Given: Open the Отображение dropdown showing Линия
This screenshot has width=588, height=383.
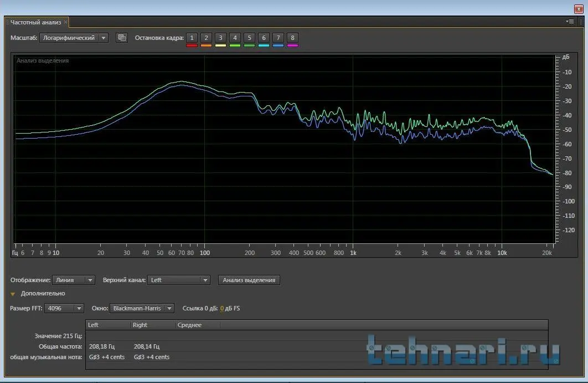Looking at the screenshot, I should point(74,280).
